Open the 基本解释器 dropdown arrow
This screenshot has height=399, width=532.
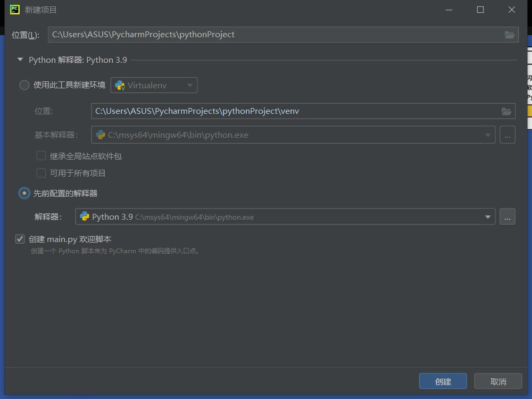point(487,135)
